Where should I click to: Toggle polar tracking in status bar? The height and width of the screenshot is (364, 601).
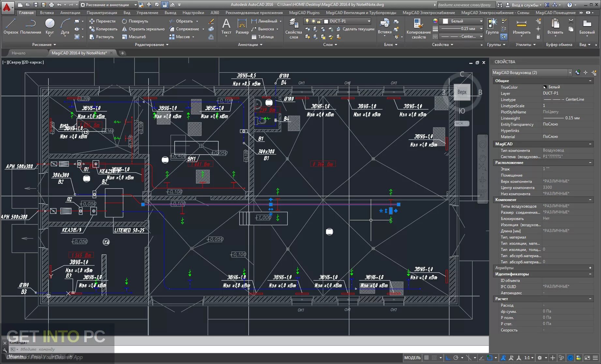[x=456, y=357]
